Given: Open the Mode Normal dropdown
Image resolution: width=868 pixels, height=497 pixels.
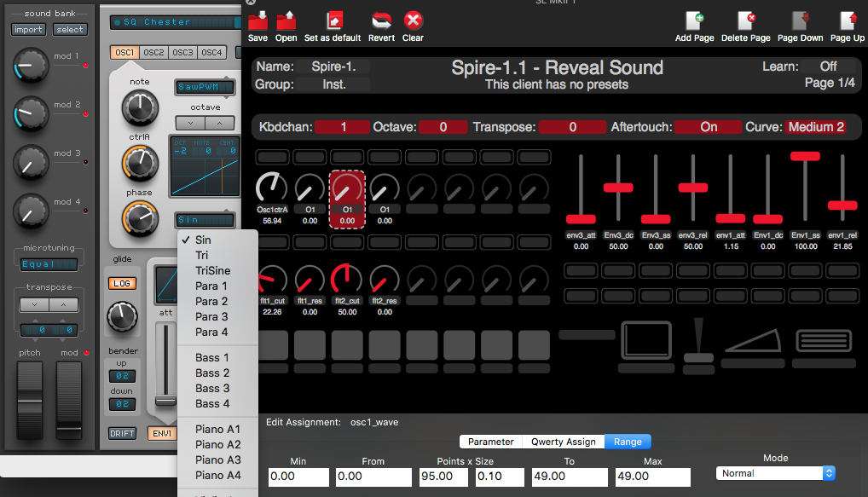Looking at the screenshot, I should click(x=775, y=473).
